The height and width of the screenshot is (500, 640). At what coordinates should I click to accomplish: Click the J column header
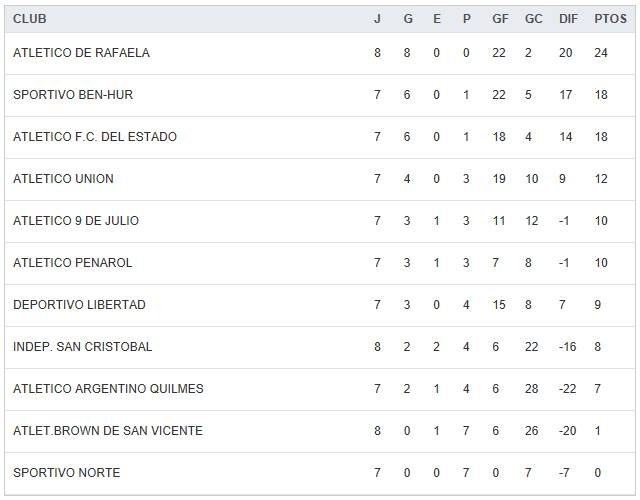[x=377, y=19]
